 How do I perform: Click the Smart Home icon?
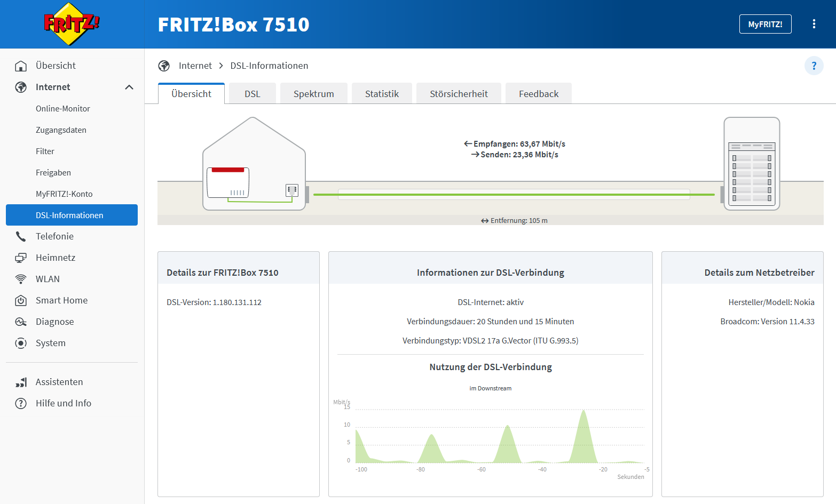point(21,300)
